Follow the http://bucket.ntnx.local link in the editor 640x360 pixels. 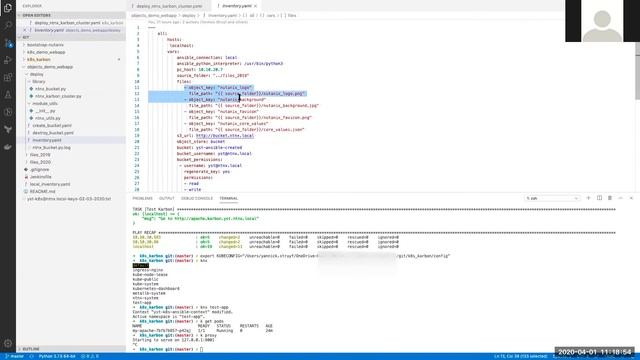click(x=224, y=136)
